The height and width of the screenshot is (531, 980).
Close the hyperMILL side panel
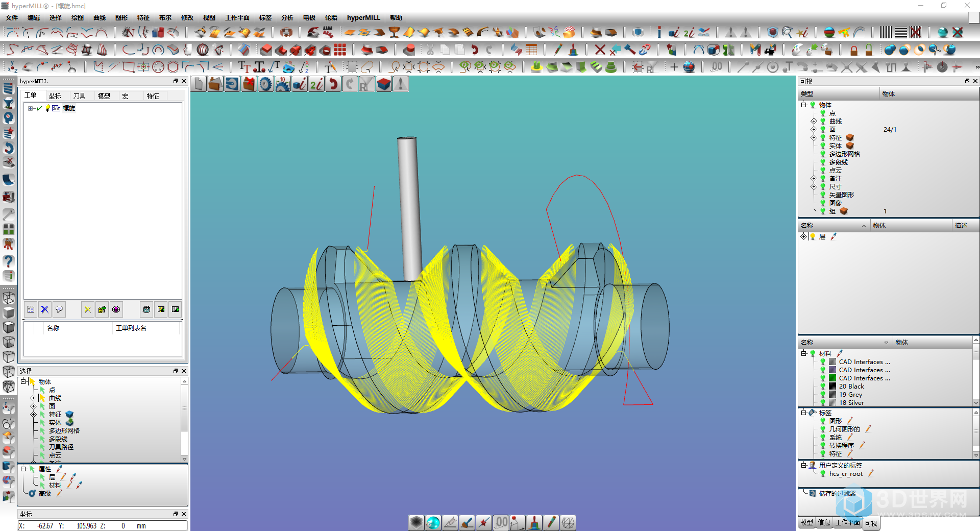(184, 81)
